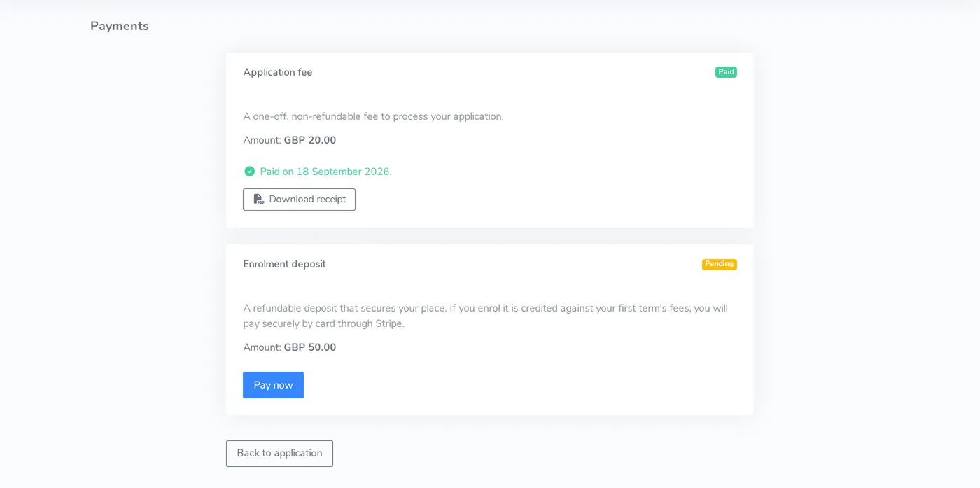The height and width of the screenshot is (488, 980).
Task: Click the Payments page heading
Action: point(120,26)
